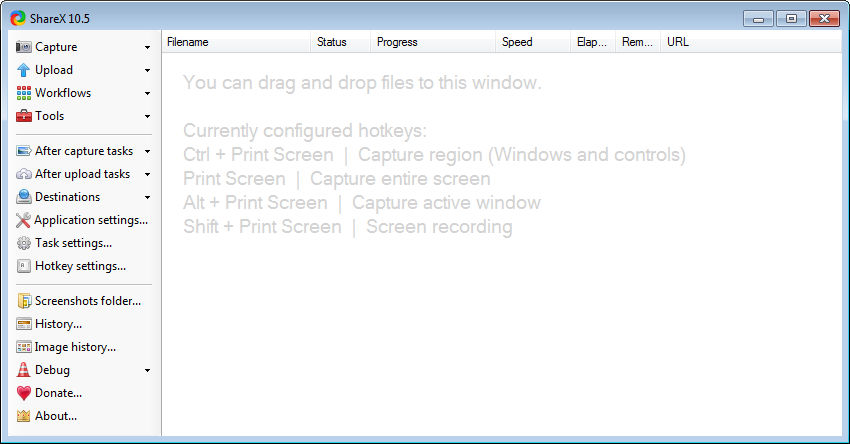
Task: Sort by the Progress column header
Action: click(433, 42)
